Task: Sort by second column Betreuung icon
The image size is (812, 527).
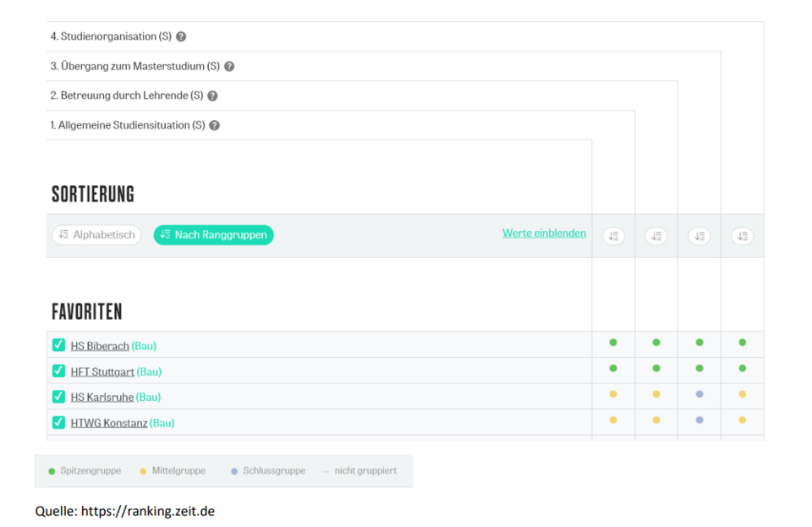Action: 656,237
